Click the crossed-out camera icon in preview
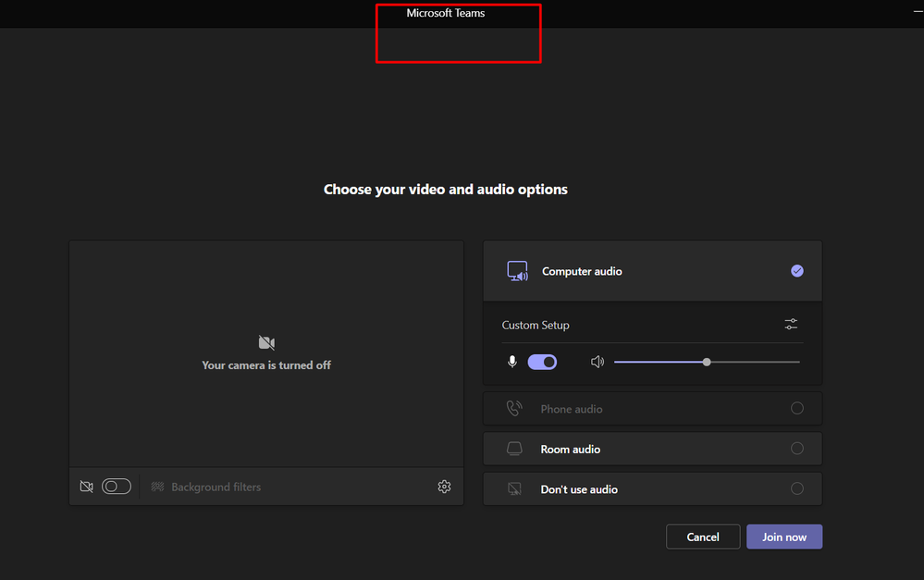 point(266,342)
